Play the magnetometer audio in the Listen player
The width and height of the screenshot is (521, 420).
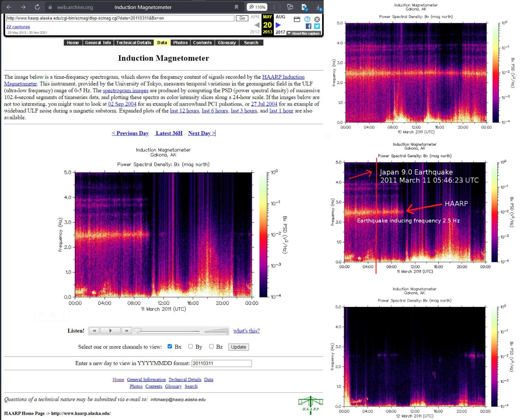point(110,330)
